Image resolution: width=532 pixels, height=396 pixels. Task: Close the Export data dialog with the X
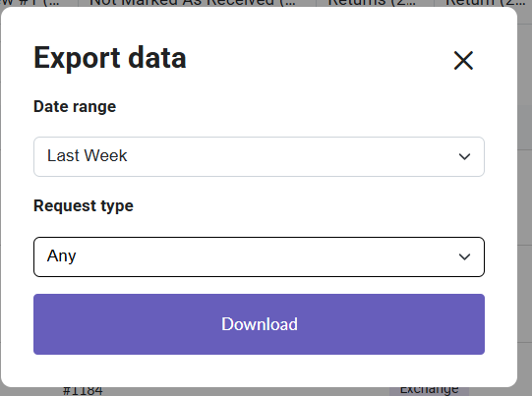(463, 61)
